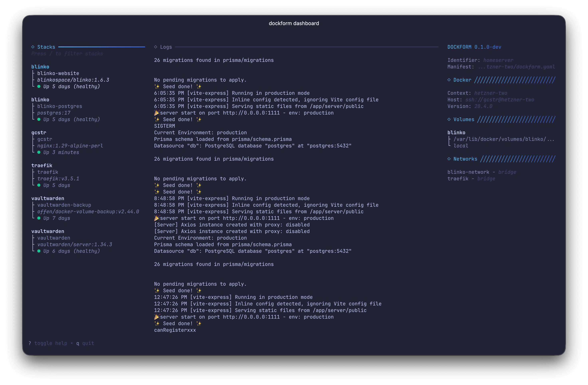This screenshot has width=588, height=385.
Task: Click the diamond icon beside Logs
Action: click(x=156, y=47)
